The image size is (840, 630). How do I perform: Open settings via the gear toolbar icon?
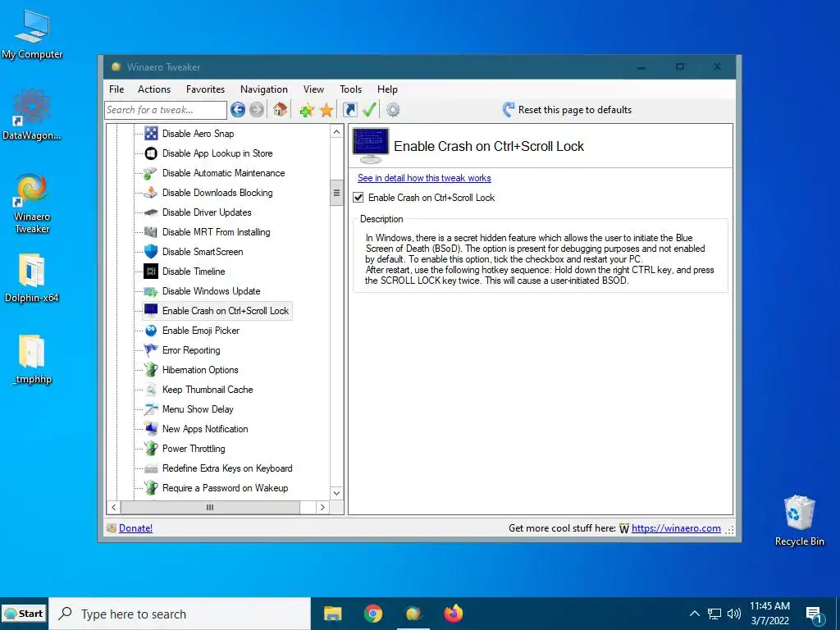coord(393,110)
